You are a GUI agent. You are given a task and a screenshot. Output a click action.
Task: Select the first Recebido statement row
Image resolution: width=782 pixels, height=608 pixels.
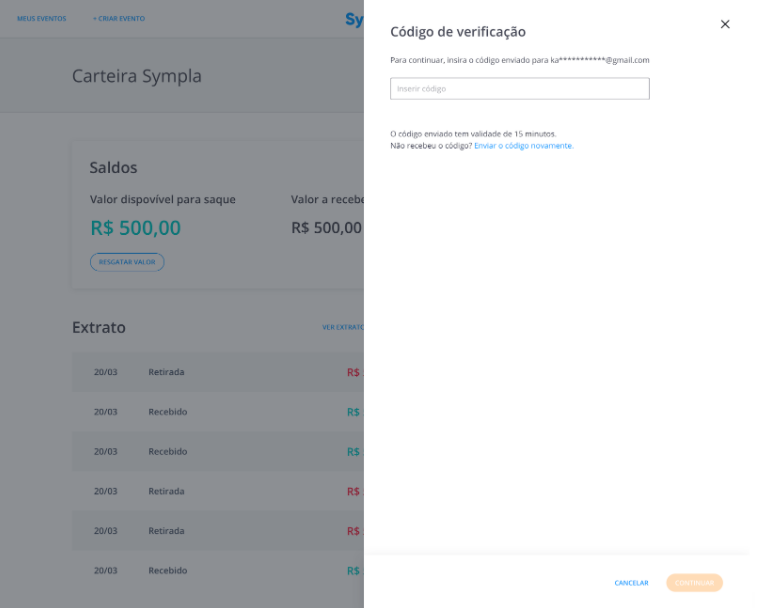pyautogui.click(x=218, y=412)
